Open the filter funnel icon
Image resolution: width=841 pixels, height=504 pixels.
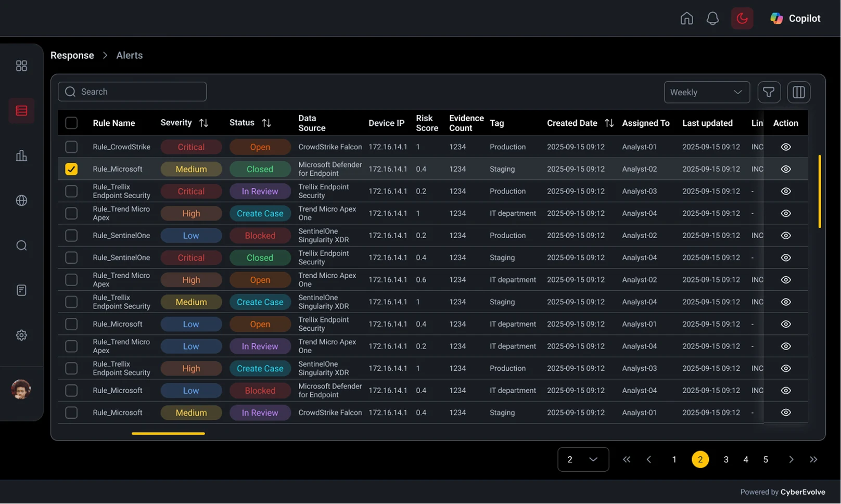tap(769, 93)
